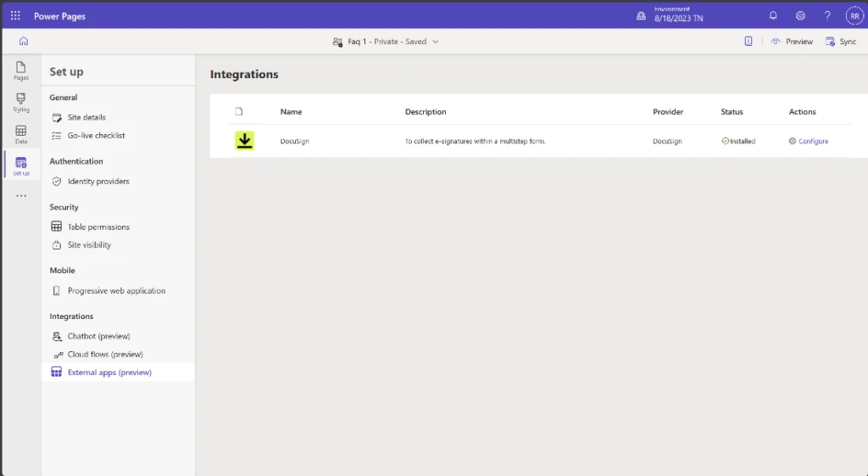
Task: Click the Configure link for DocuSign
Action: (x=813, y=142)
